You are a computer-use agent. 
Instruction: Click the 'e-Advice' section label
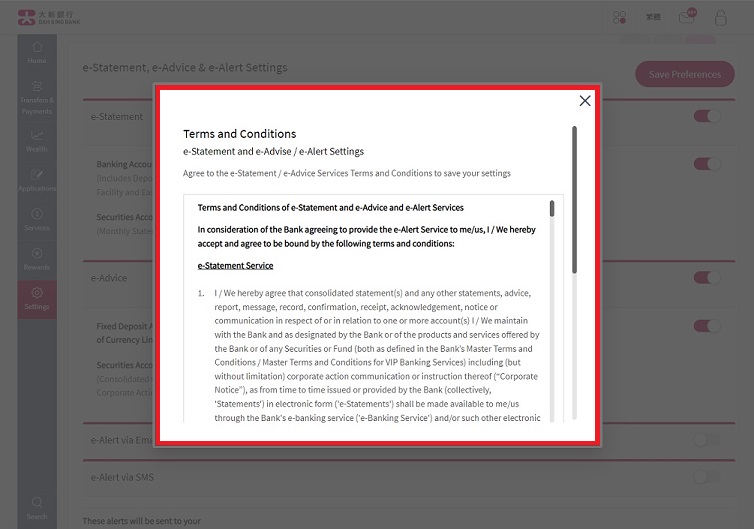point(109,278)
